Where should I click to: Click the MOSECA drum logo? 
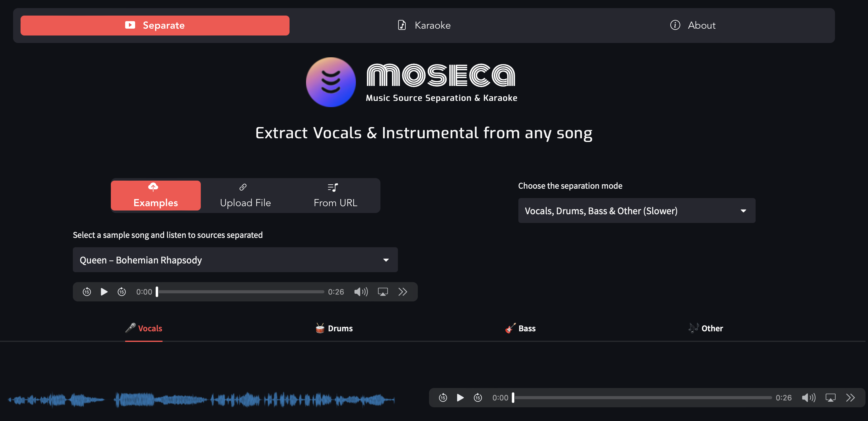331,82
